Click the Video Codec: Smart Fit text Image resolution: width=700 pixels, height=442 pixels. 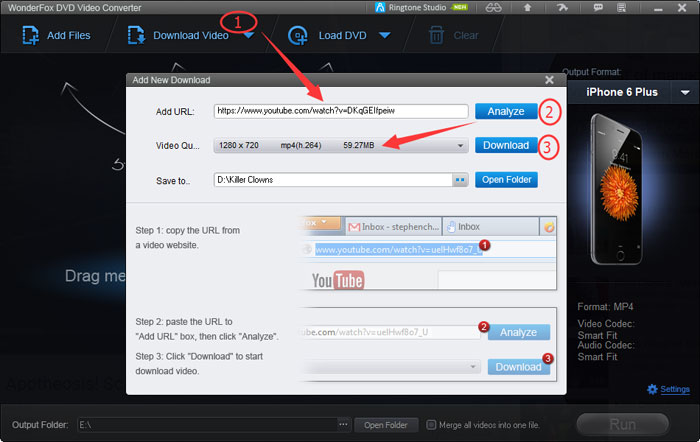(605, 329)
